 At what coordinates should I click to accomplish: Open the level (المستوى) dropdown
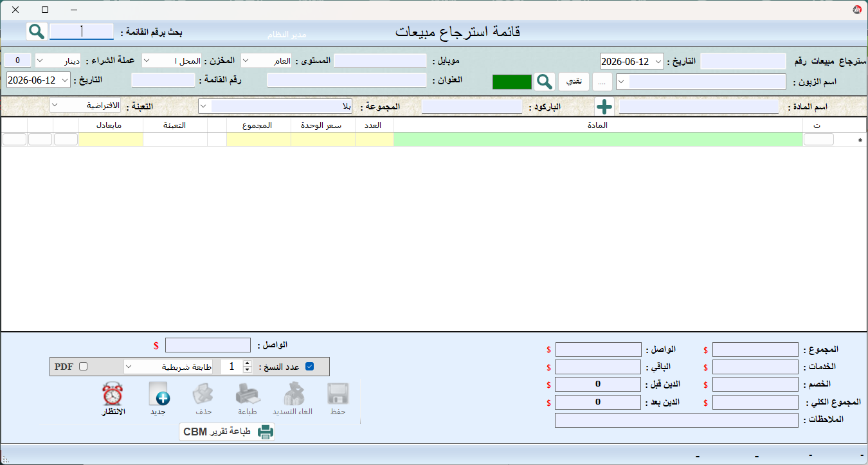(x=246, y=61)
